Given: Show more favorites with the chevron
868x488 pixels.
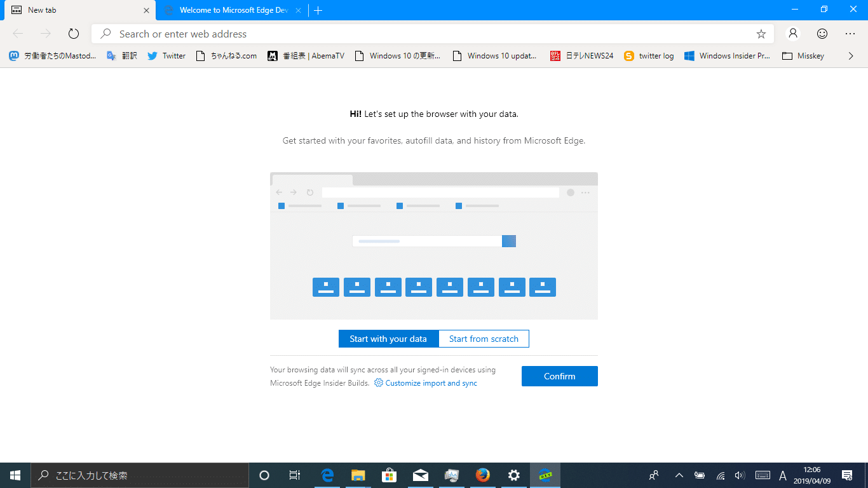Looking at the screenshot, I should (851, 56).
